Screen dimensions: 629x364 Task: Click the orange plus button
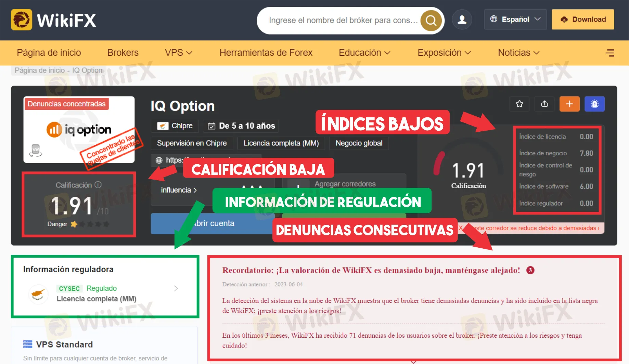pos(569,104)
